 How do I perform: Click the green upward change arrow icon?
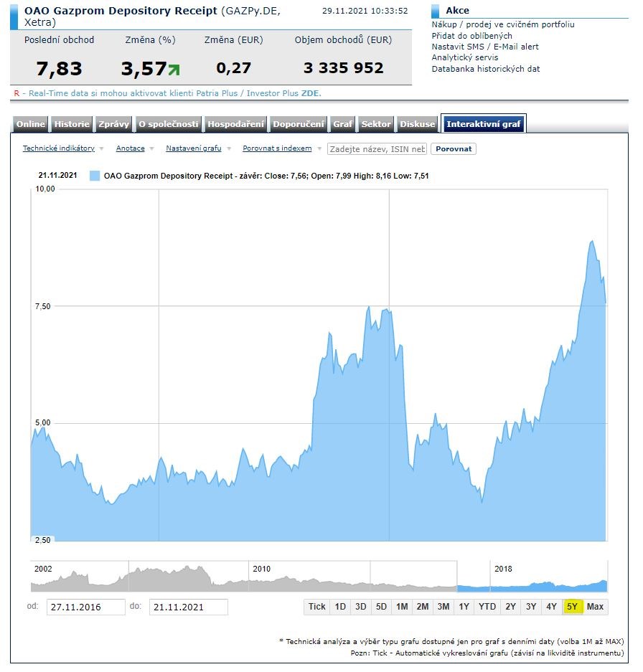173,70
